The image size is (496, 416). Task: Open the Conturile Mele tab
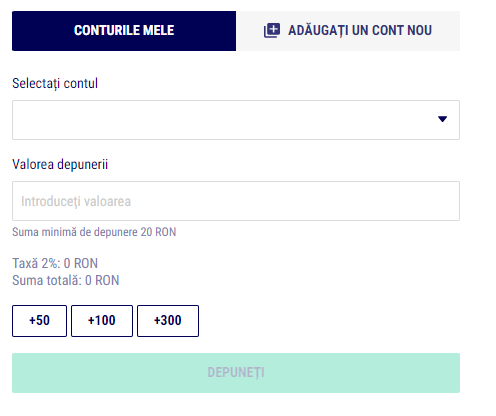(124, 31)
